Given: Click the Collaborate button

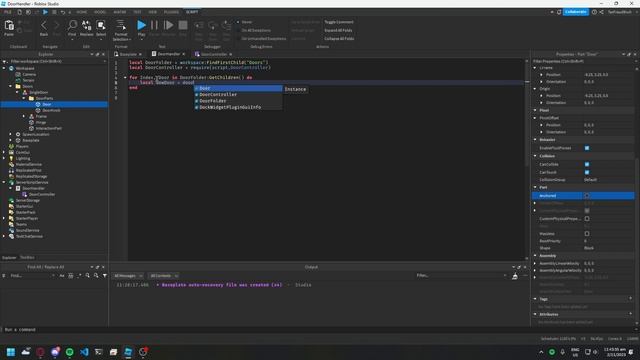Looking at the screenshot, I should [x=576, y=12].
